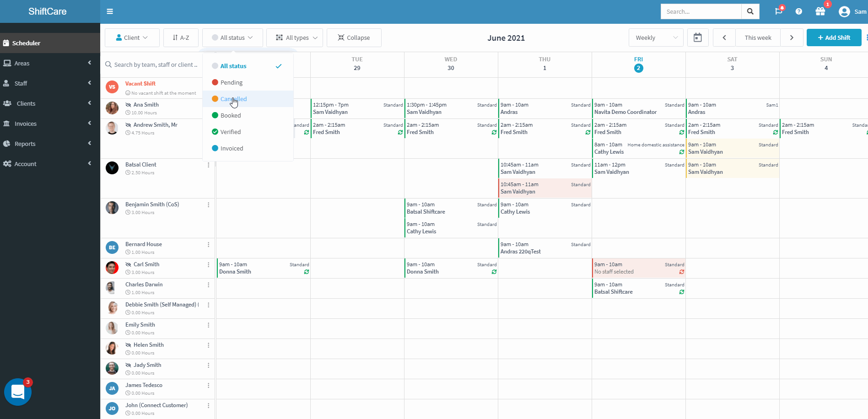Expand the Account sidebar menu
The width and height of the screenshot is (868, 419).
[50, 164]
